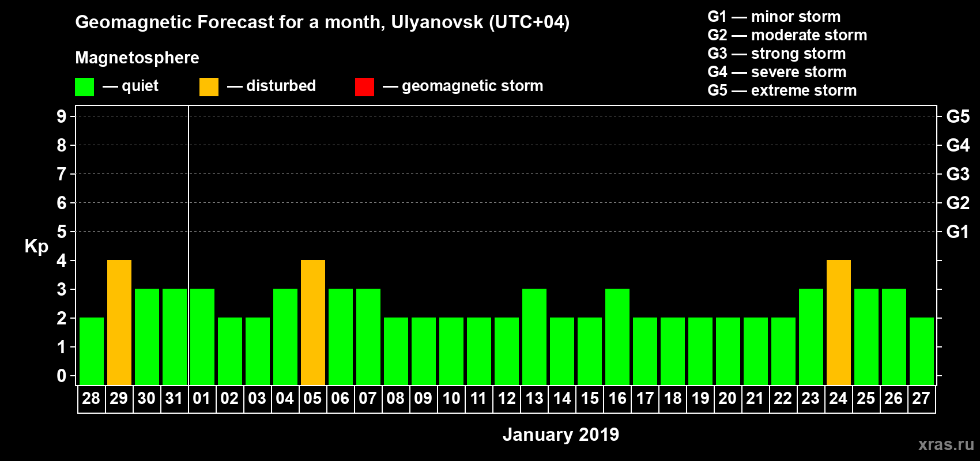Click the red geomagnetic storm legend swatch

pyautogui.click(x=364, y=87)
